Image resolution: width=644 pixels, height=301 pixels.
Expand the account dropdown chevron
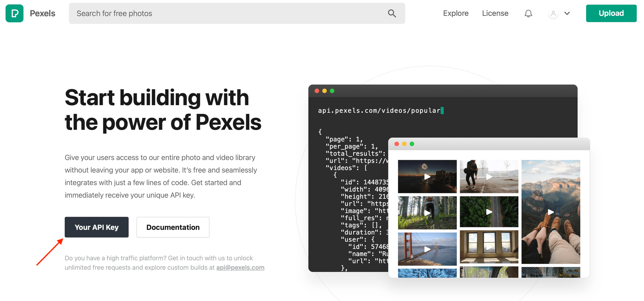tap(567, 14)
